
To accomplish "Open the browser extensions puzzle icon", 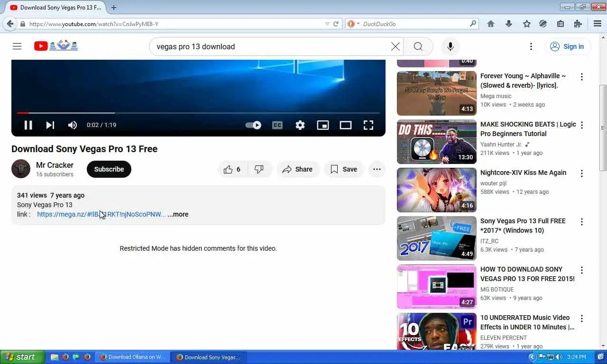I will [x=578, y=24].
